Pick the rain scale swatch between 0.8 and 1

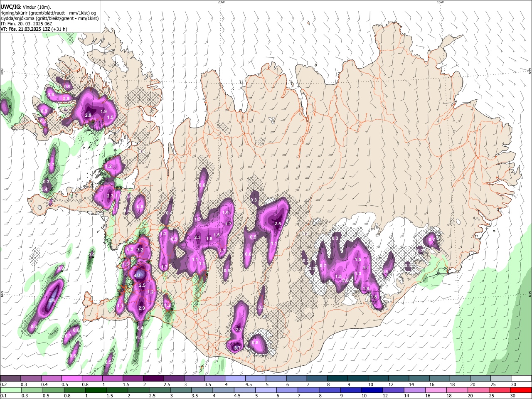[75, 390]
